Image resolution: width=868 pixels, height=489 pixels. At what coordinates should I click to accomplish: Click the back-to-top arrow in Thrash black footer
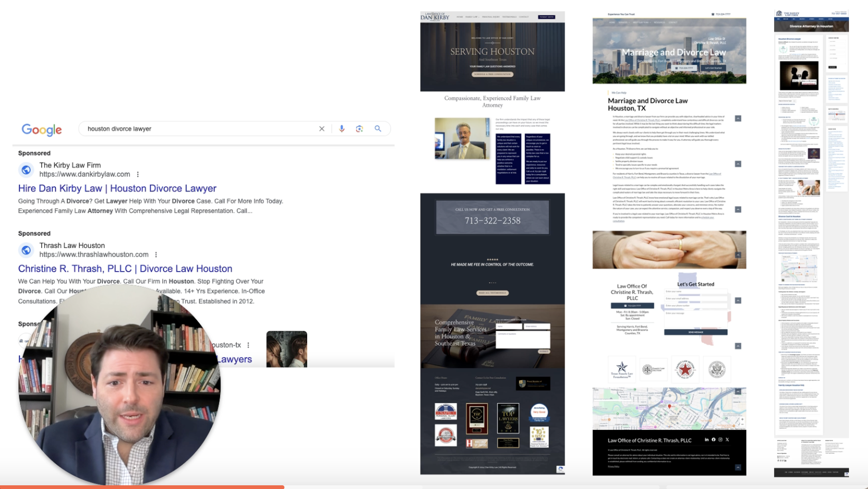[x=738, y=467]
